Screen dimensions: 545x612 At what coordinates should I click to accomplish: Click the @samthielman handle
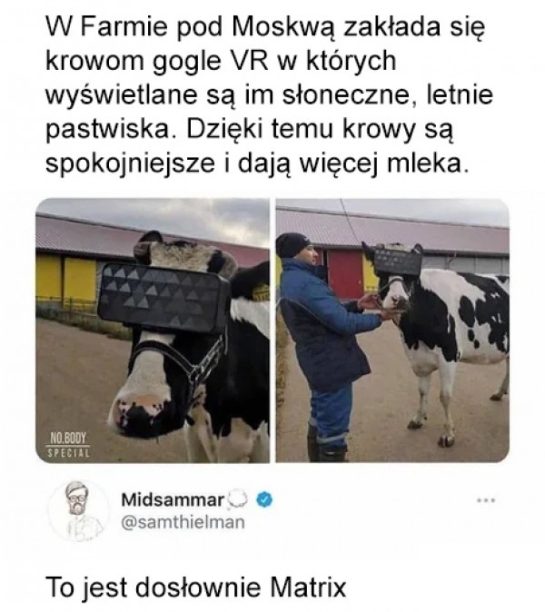coord(183,522)
